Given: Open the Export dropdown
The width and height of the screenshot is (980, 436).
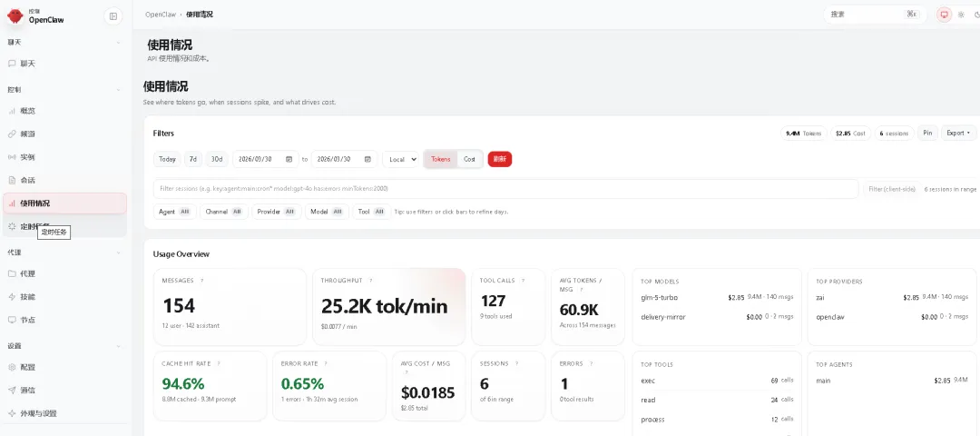Looking at the screenshot, I should coord(958,133).
